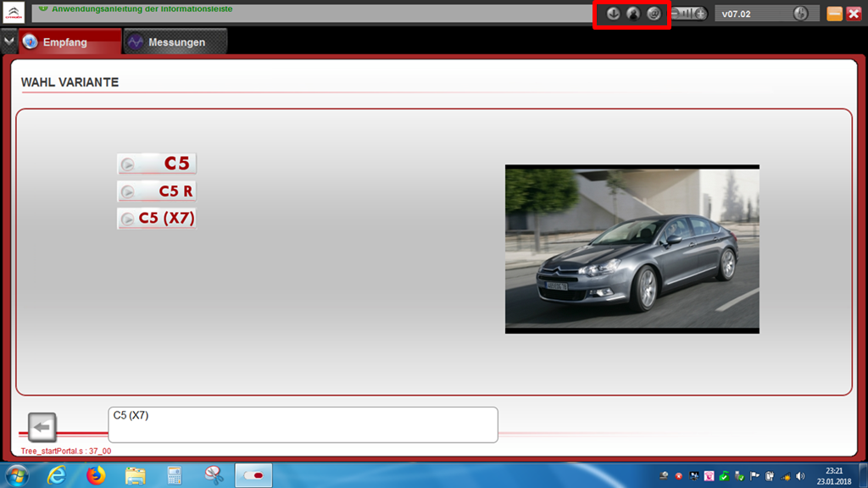Screen dimensions: 868x488
Task: Click the text field showing C5 (X7)
Action: 303,425
